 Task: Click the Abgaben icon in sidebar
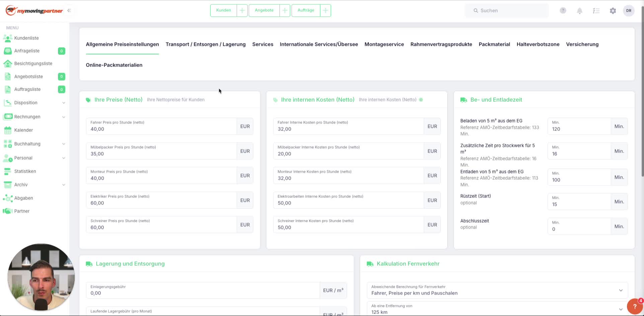pyautogui.click(x=7, y=198)
